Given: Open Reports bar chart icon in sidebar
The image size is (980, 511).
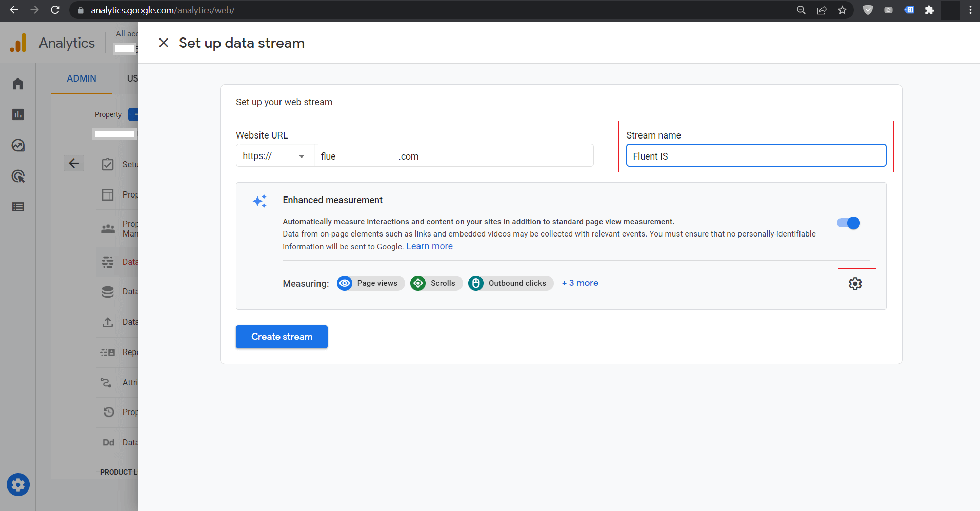Looking at the screenshot, I should pos(18,114).
